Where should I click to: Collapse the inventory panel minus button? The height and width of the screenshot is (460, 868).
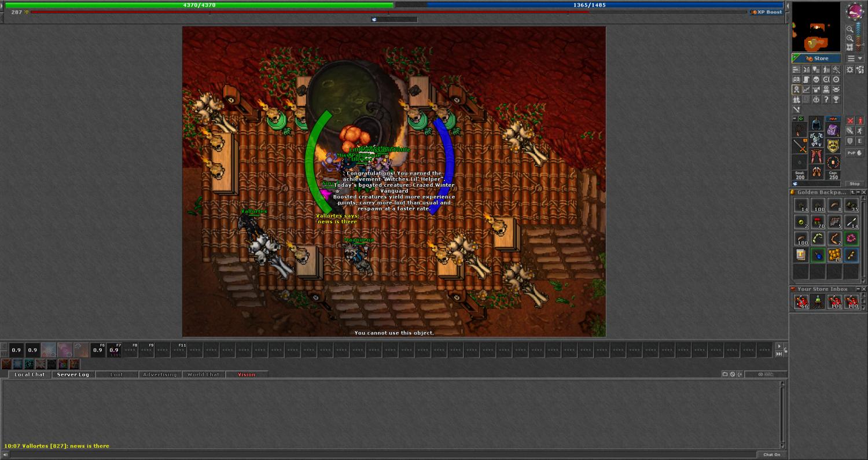pyautogui.click(x=795, y=118)
